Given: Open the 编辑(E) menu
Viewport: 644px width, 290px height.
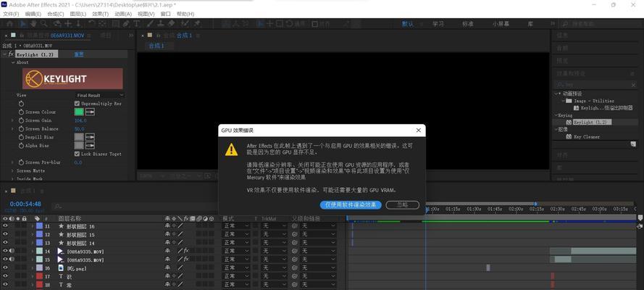Looking at the screenshot, I should (33, 14).
